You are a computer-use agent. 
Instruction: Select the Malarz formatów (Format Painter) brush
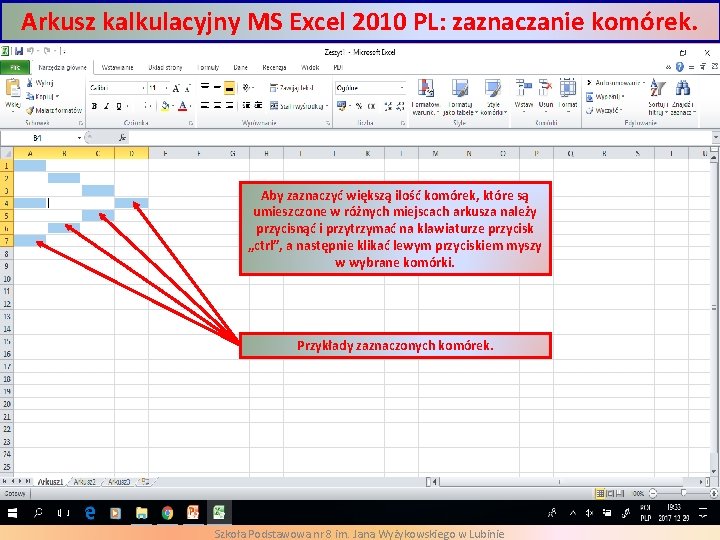30,110
